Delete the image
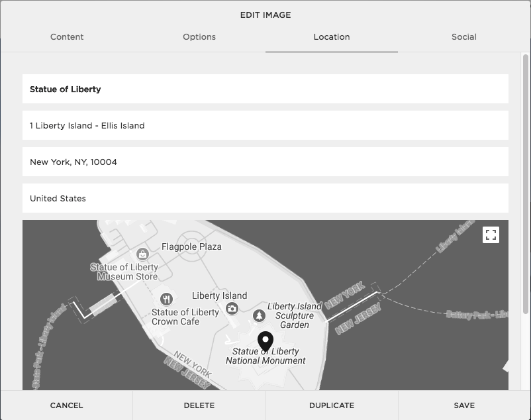 tap(199, 405)
